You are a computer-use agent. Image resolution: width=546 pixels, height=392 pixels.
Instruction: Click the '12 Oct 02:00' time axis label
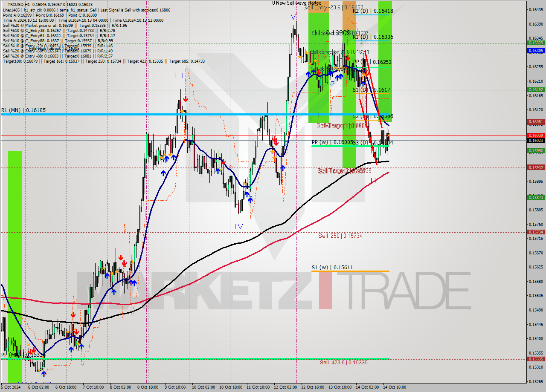pyautogui.click(x=285, y=387)
